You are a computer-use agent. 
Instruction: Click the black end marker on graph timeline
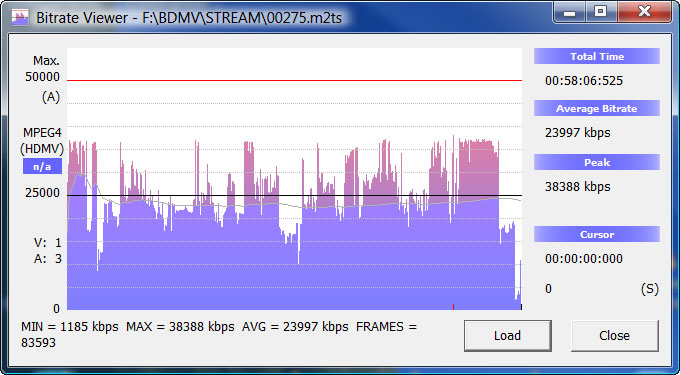[521, 307]
